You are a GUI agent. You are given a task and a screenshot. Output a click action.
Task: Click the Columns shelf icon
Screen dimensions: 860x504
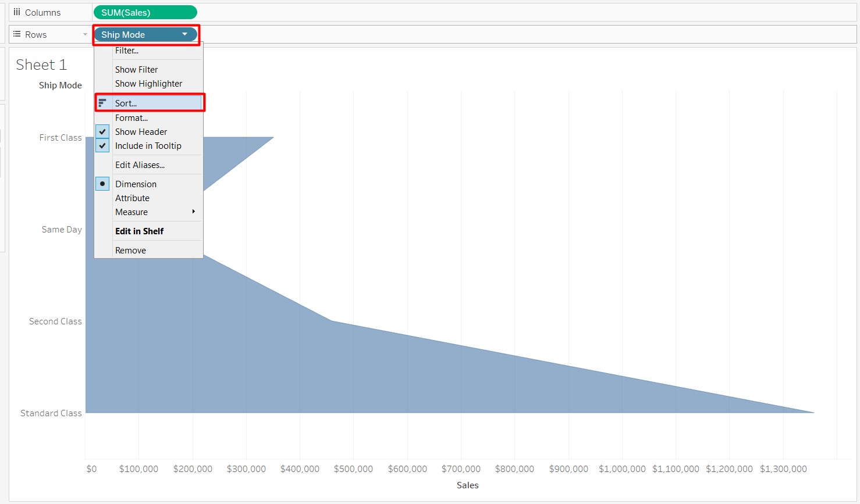point(17,12)
